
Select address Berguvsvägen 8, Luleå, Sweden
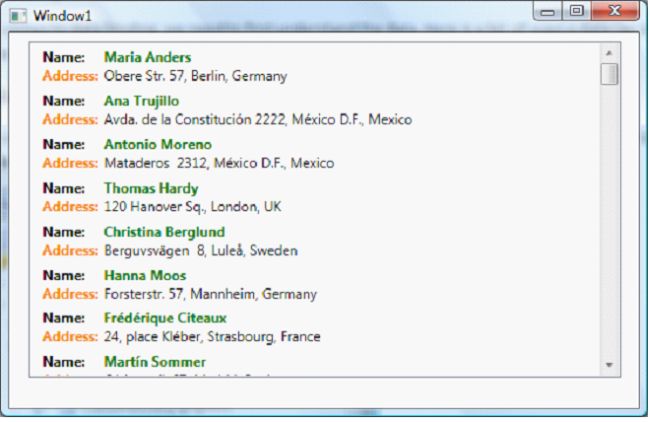coord(201,250)
